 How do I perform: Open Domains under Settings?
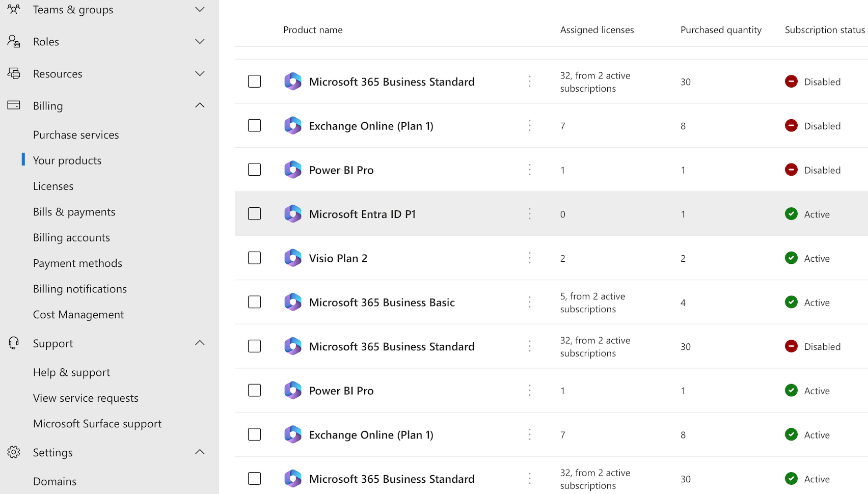tap(55, 481)
